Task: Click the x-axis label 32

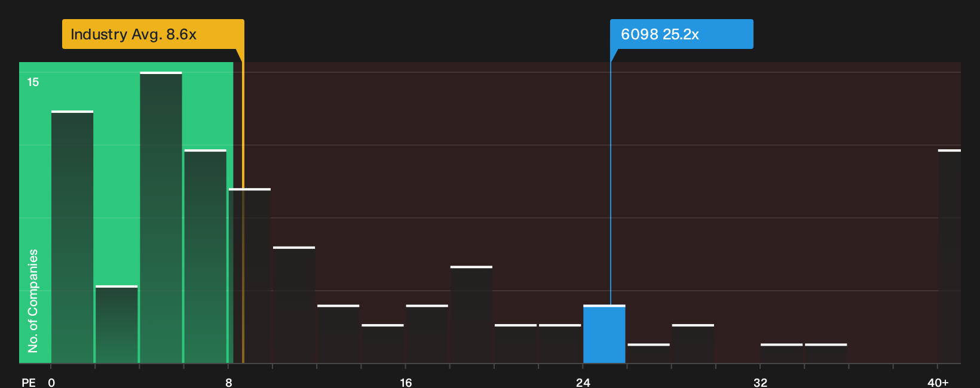Action: (760, 382)
